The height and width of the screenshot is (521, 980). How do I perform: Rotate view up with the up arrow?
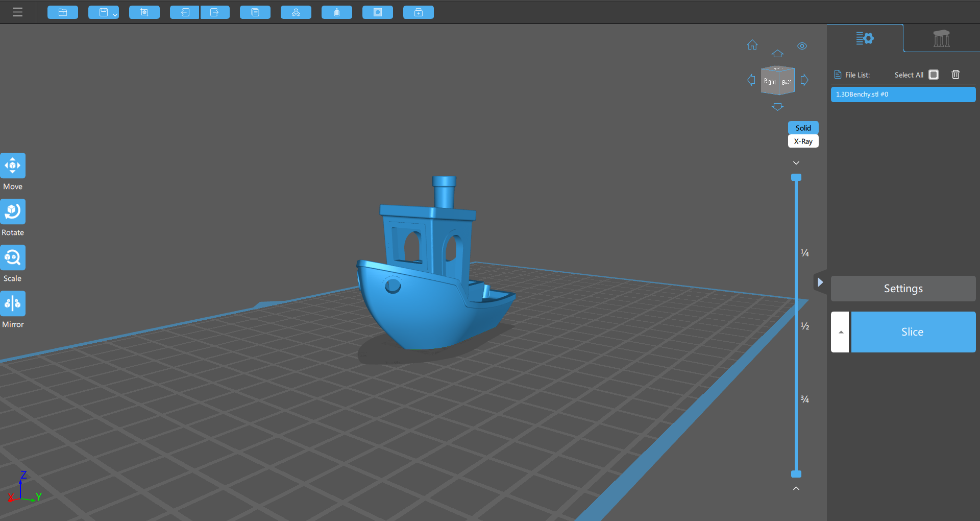(x=777, y=54)
